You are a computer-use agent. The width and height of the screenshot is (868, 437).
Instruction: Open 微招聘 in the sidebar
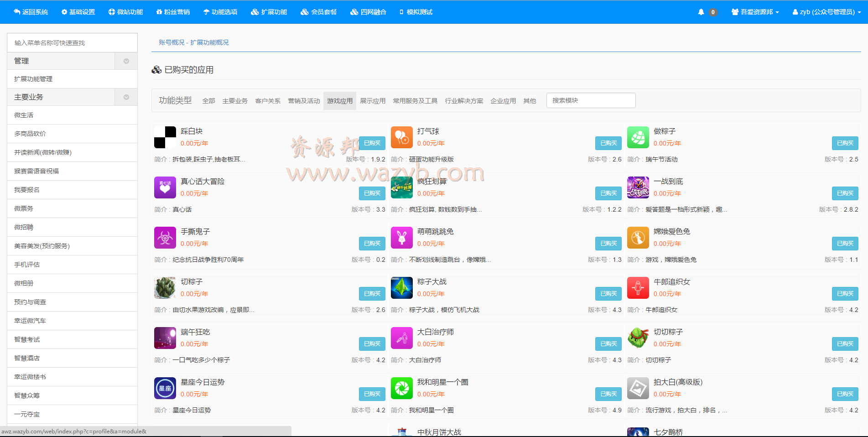tap(72, 227)
